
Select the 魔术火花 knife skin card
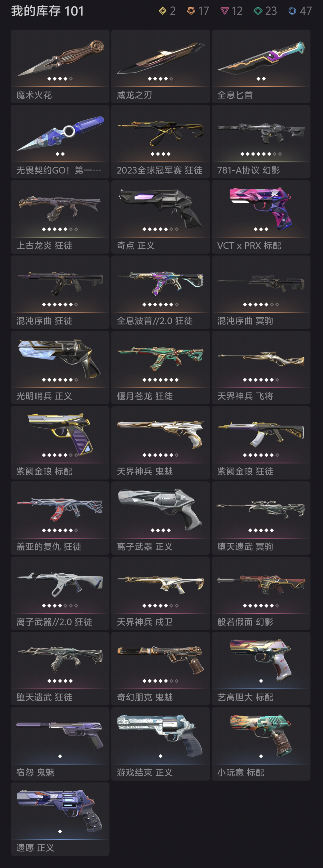point(60,66)
